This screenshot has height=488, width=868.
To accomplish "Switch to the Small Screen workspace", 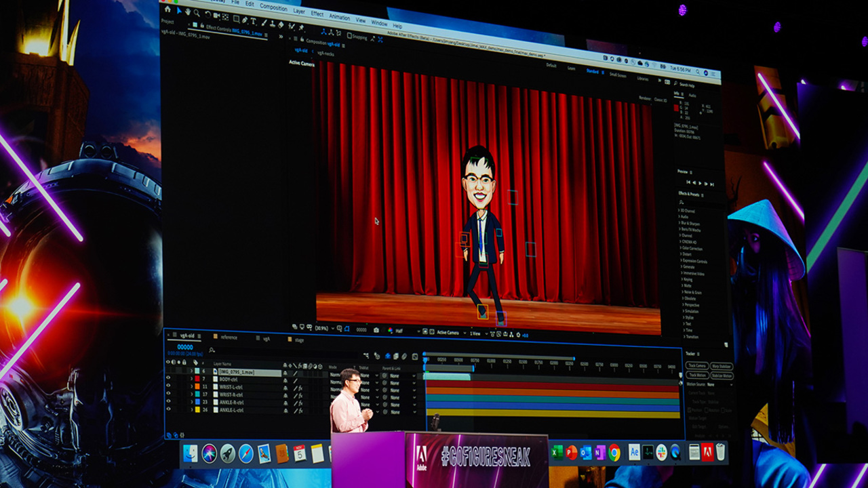I will 618,75.
